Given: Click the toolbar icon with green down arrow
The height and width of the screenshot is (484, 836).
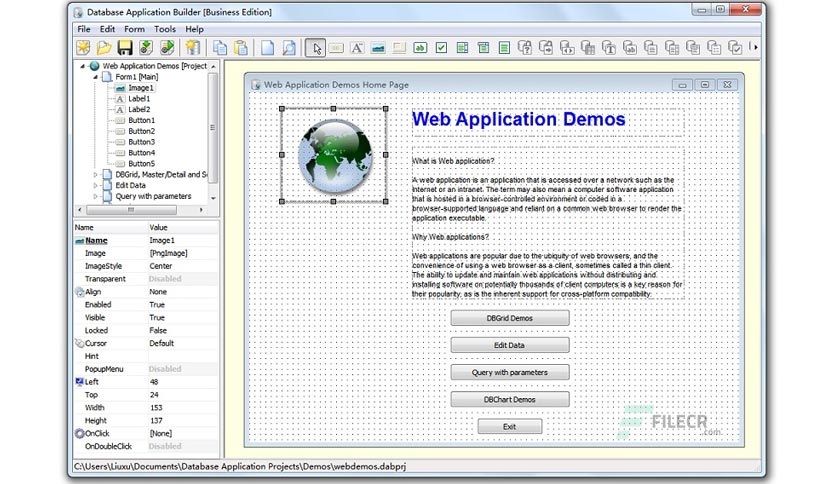Looking at the screenshot, I should (146, 48).
